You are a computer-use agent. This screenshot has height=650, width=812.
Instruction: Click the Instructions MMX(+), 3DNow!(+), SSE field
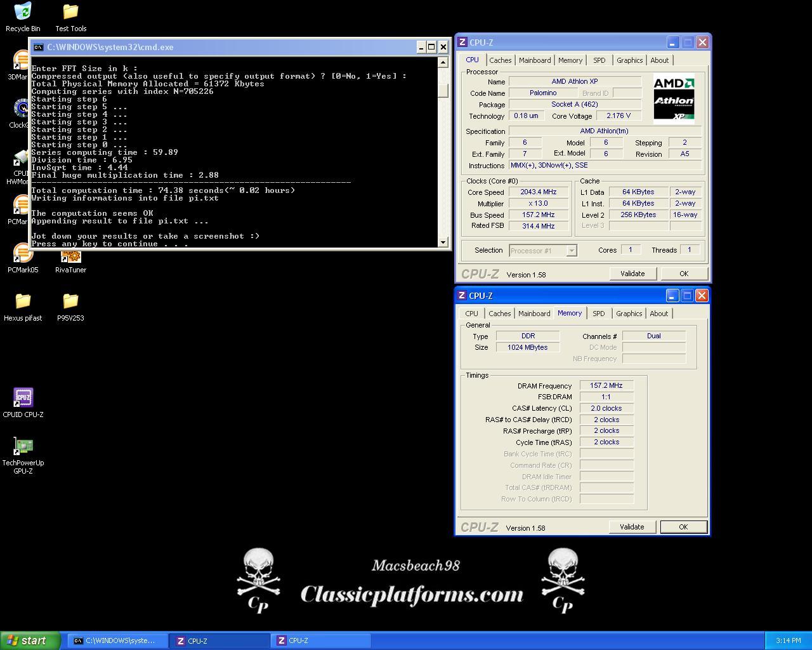pyautogui.click(x=605, y=166)
